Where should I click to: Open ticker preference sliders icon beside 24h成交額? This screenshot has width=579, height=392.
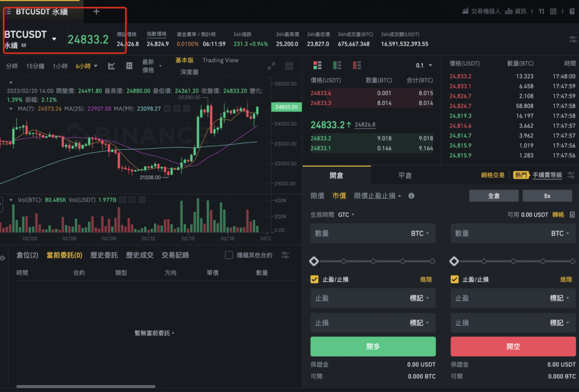pyautogui.click(x=573, y=39)
